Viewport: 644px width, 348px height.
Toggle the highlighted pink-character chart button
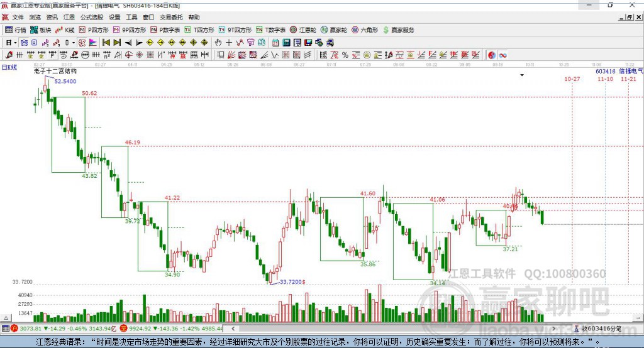pyautogui.click(x=82, y=43)
